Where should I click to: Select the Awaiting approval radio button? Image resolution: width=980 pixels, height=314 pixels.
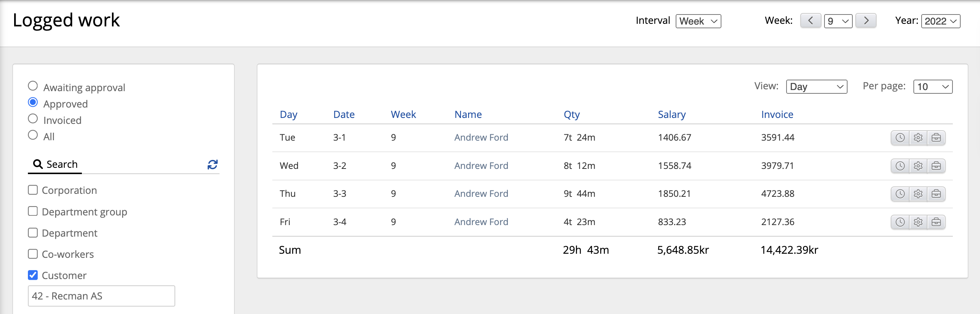coord(33,86)
